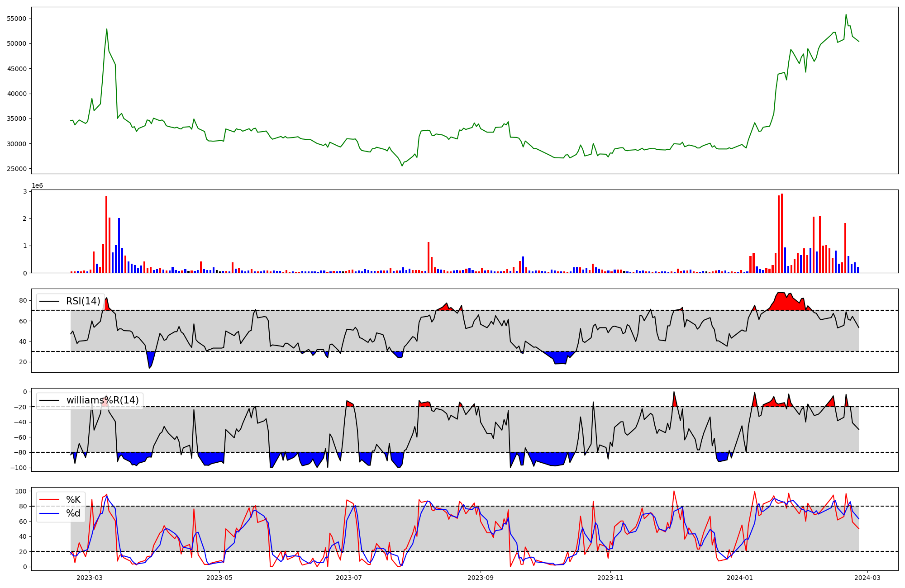
Task: Click the blue %d legend line sample
Action: click(50, 513)
